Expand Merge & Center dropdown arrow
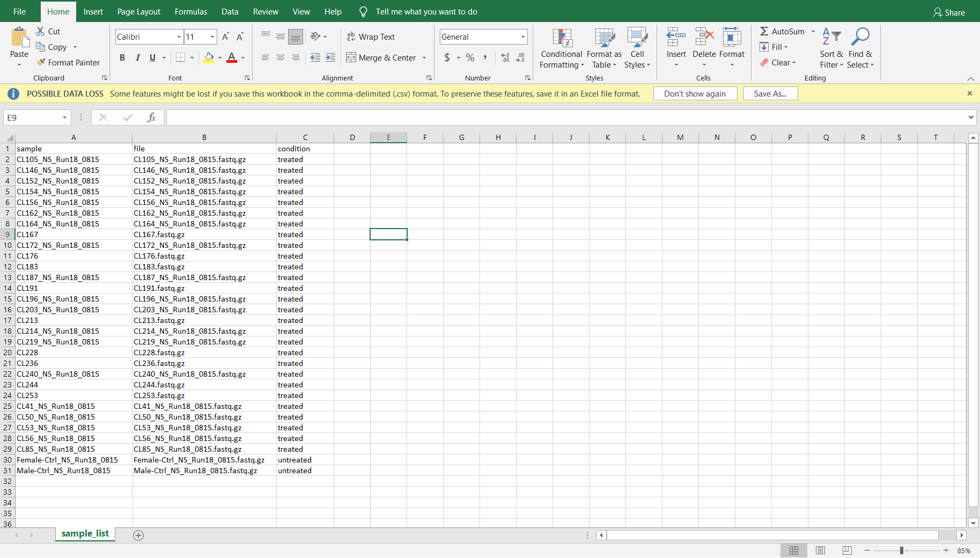 424,57
